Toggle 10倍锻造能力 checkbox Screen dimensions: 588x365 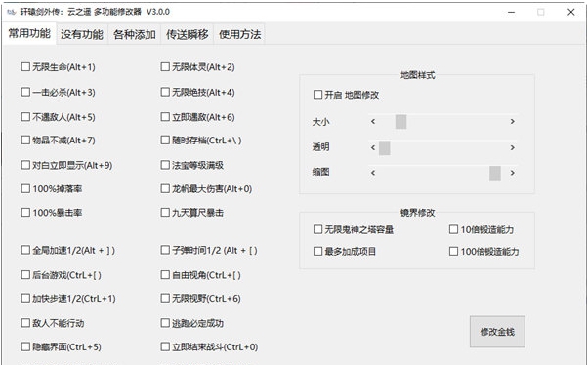click(453, 229)
